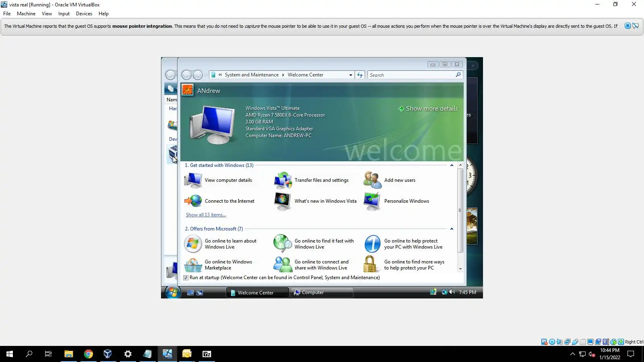Open Connect to the Internet icon

tap(193, 201)
